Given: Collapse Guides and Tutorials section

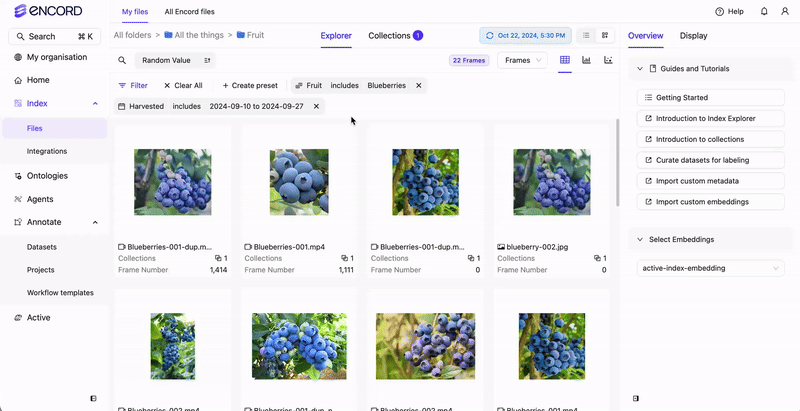Looking at the screenshot, I should coord(640,69).
